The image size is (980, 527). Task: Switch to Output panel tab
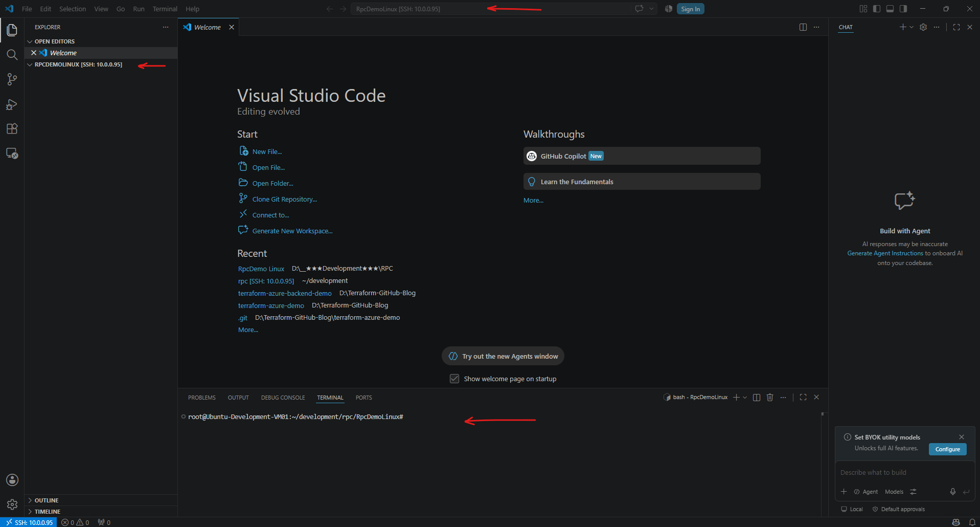(238, 398)
